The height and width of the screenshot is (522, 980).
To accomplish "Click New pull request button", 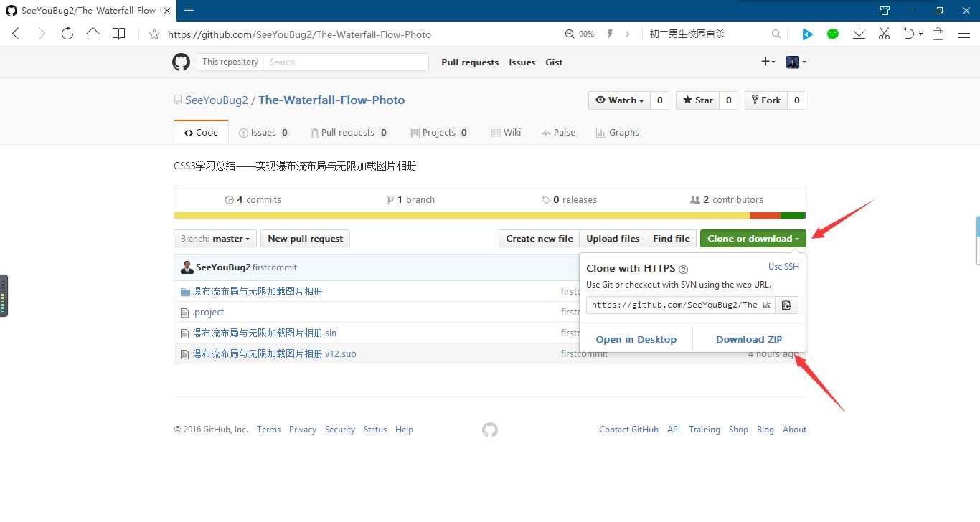I will [x=306, y=239].
